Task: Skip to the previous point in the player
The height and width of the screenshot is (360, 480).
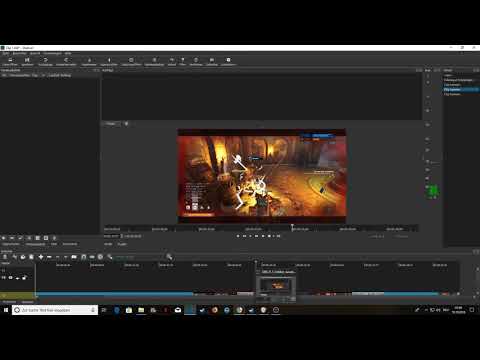Action: 238,236
